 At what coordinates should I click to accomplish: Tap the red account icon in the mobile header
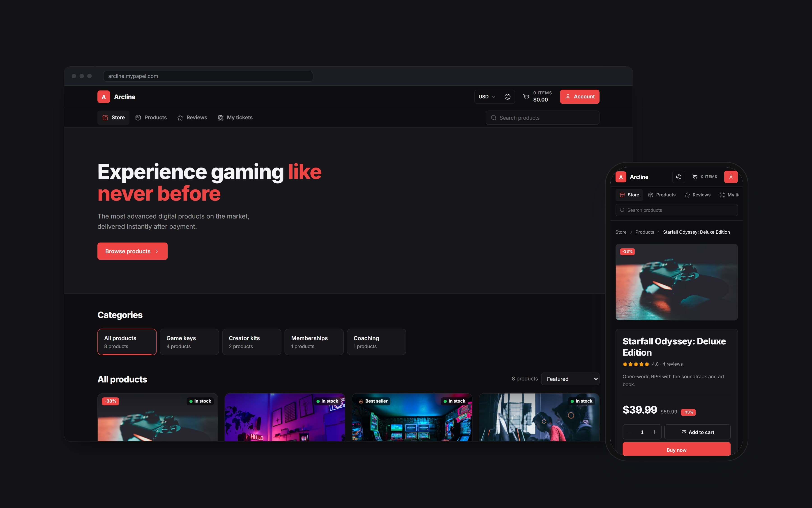(731, 177)
